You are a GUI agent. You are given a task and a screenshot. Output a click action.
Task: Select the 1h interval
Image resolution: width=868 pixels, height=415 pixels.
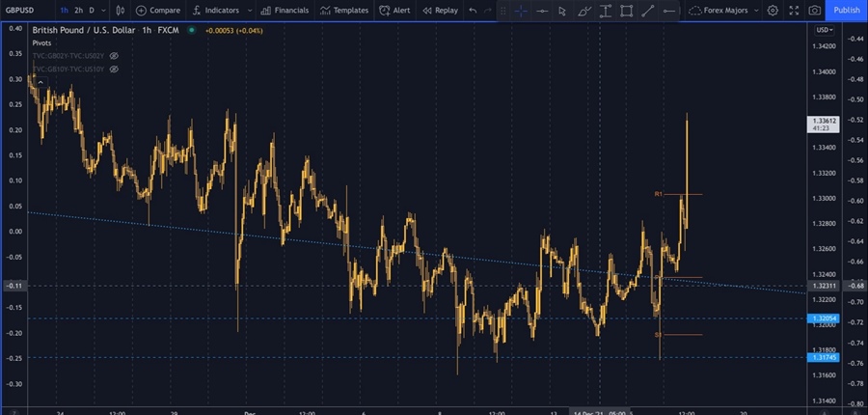pyautogui.click(x=65, y=10)
